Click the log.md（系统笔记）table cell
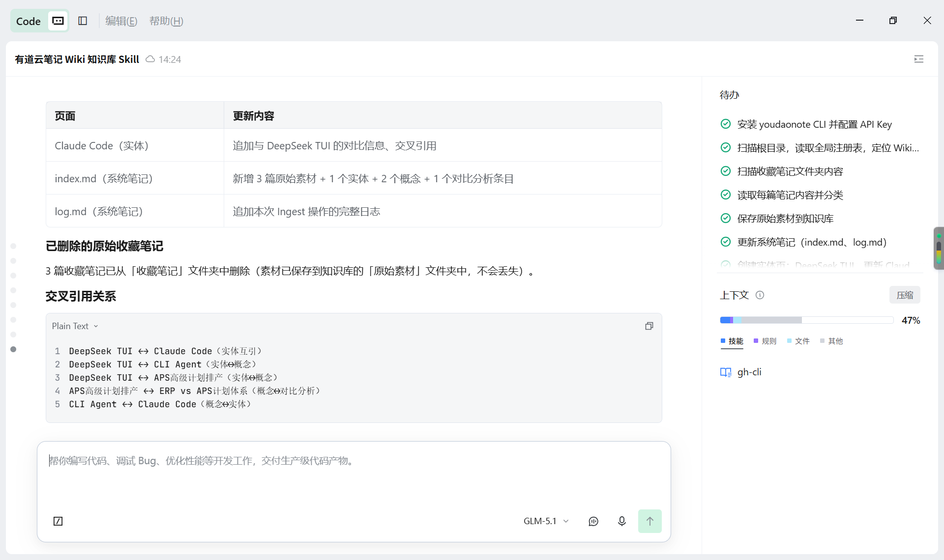The width and height of the screenshot is (944, 560). pos(135,211)
